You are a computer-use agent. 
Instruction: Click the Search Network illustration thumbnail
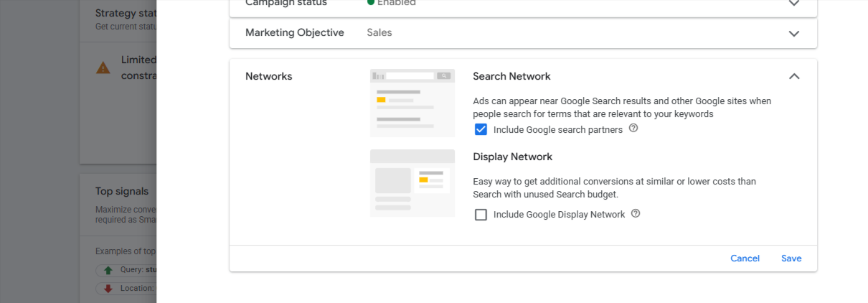[x=412, y=103]
